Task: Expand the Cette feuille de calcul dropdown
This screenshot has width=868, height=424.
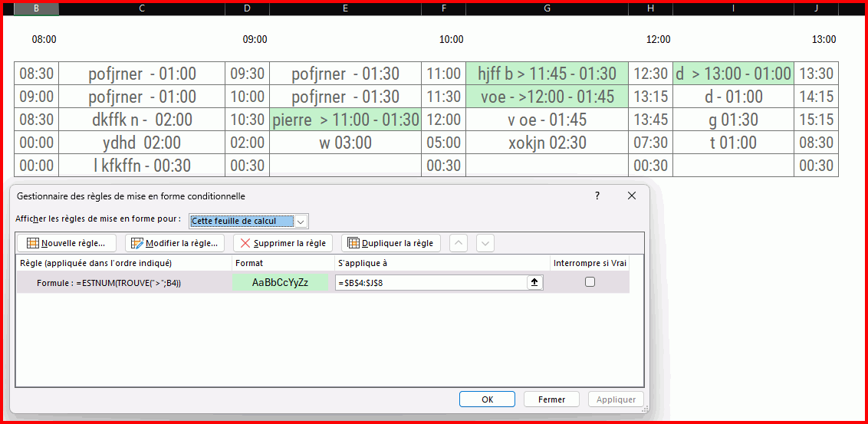Action: click(301, 222)
